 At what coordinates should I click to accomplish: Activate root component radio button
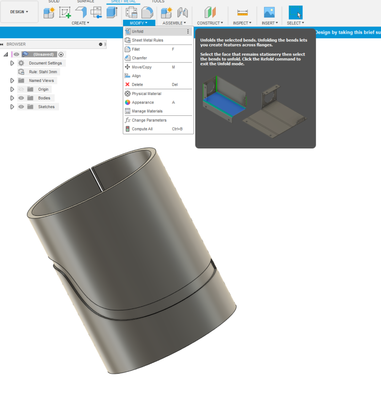click(61, 54)
